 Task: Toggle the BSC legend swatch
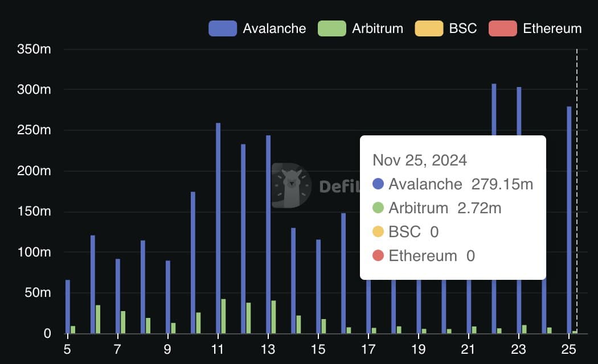429,28
